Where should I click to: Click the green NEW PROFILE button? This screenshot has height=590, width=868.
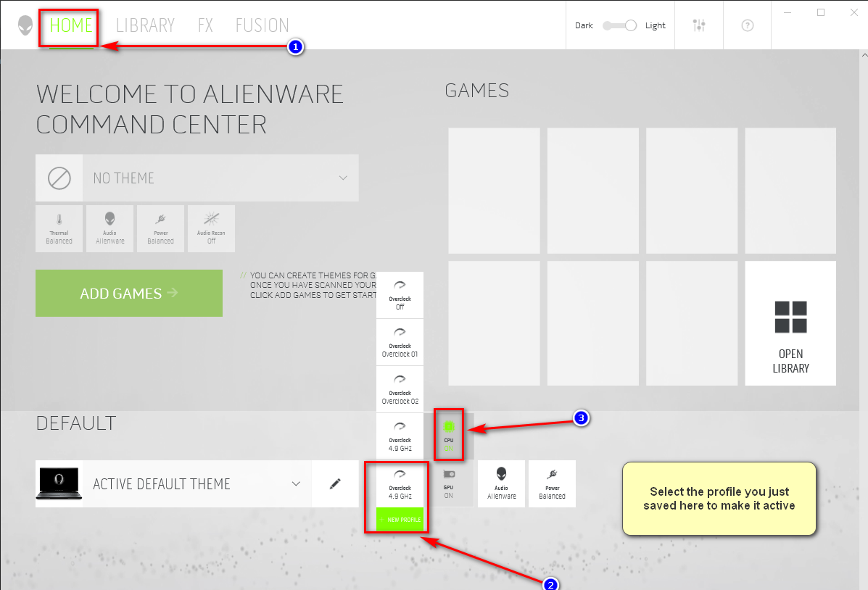(x=400, y=519)
